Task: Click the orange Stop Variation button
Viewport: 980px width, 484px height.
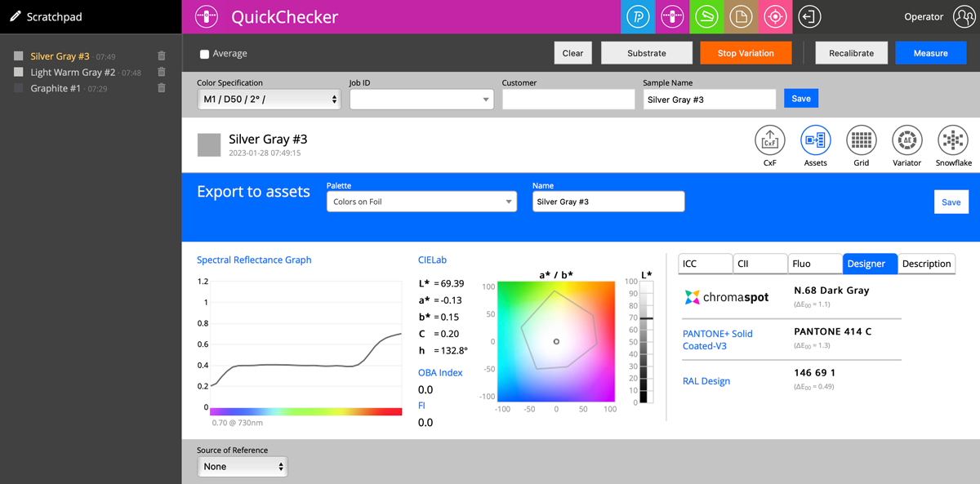Action: [746, 53]
